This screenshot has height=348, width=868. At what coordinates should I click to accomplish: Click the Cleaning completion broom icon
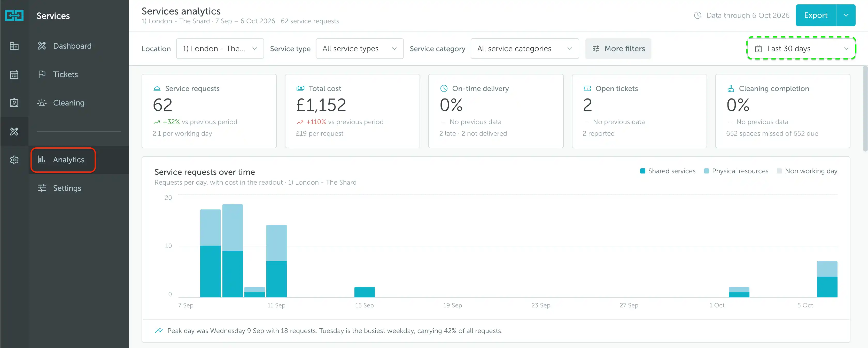click(731, 88)
